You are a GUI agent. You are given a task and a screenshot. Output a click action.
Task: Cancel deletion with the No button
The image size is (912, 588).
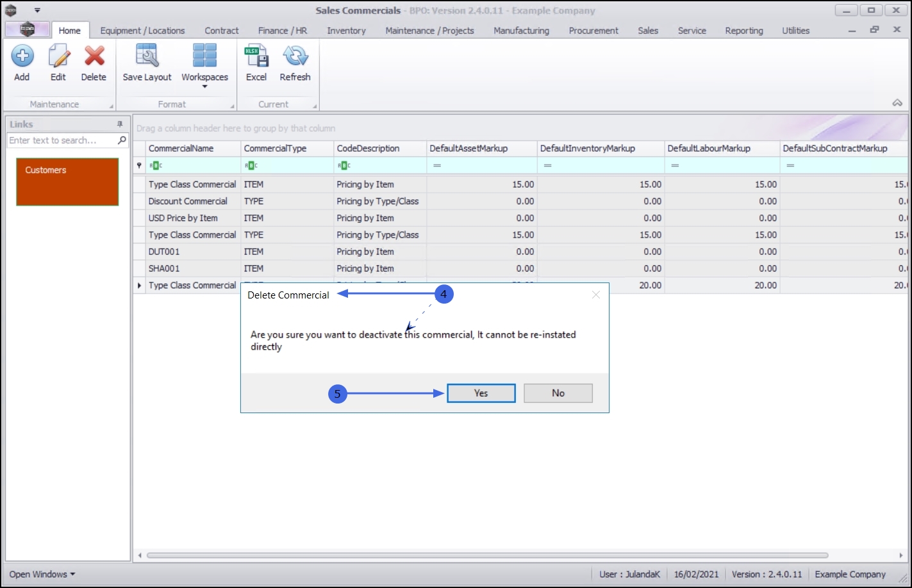point(558,393)
